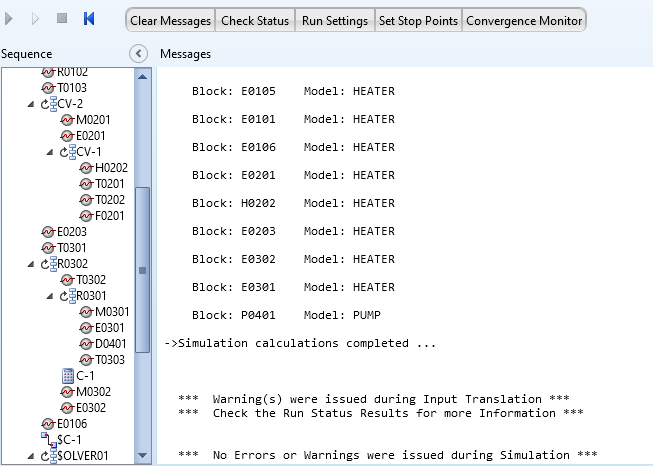Open Run Settings
Image resolution: width=653 pixels, height=466 pixels.
pos(335,20)
